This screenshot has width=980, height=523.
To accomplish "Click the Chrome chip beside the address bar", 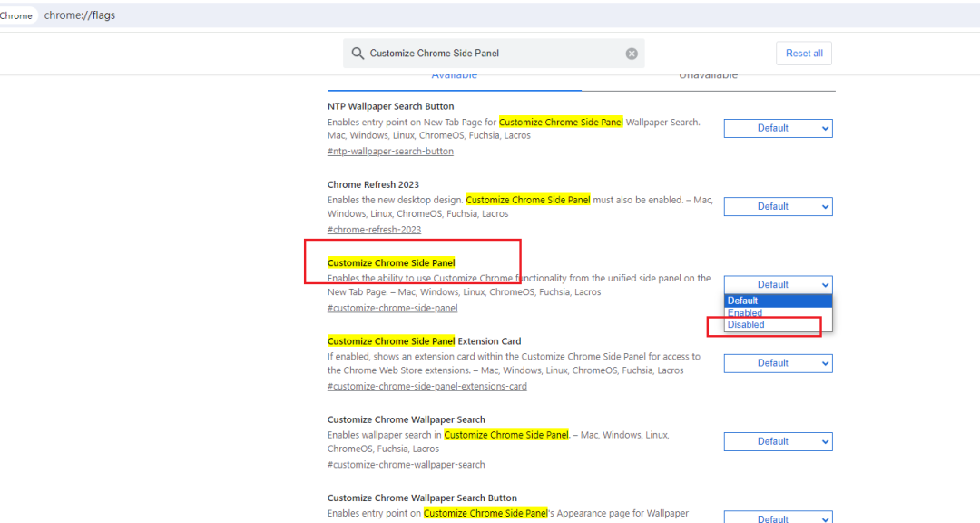I will click(x=17, y=15).
